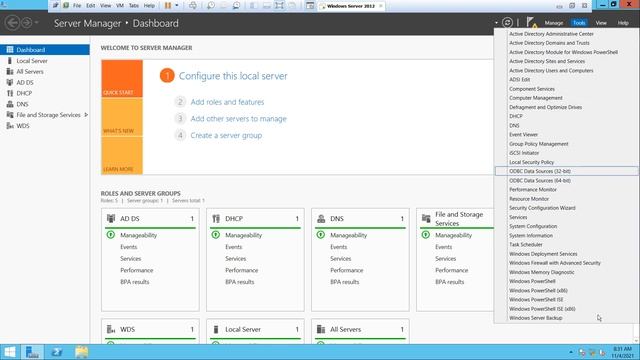Image resolution: width=640 pixels, height=360 pixels.
Task: Choose Group Policy Management from Tools
Action: click(x=538, y=144)
